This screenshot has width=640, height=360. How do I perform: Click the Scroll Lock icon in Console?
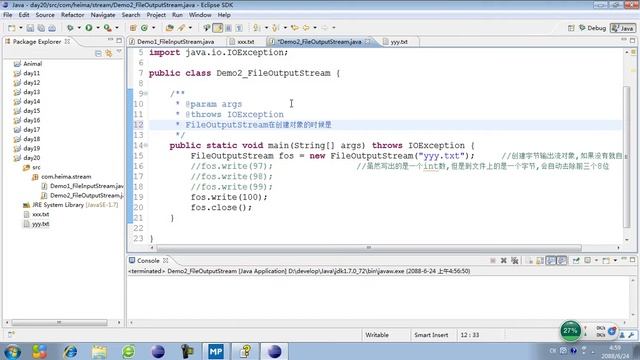pos(540,260)
